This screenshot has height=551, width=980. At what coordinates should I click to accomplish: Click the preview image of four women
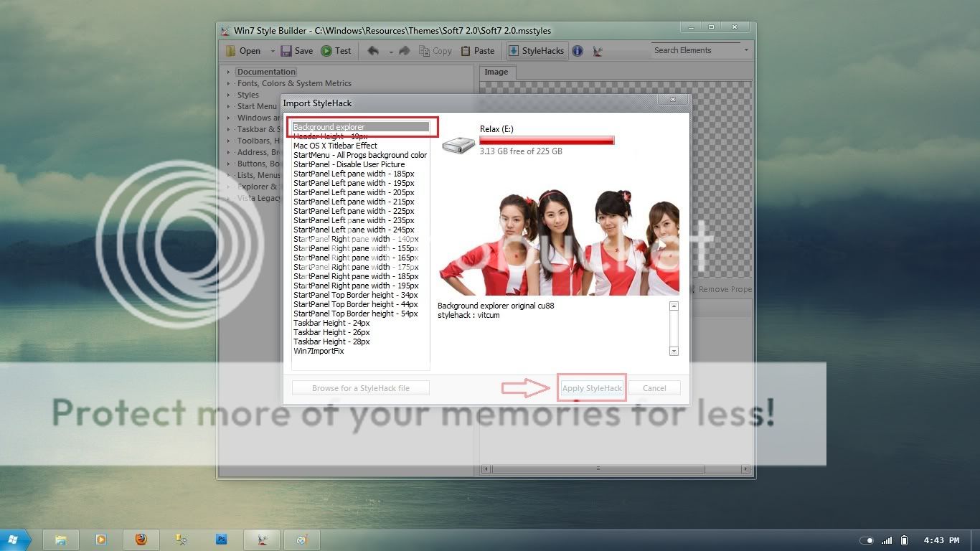click(559, 242)
